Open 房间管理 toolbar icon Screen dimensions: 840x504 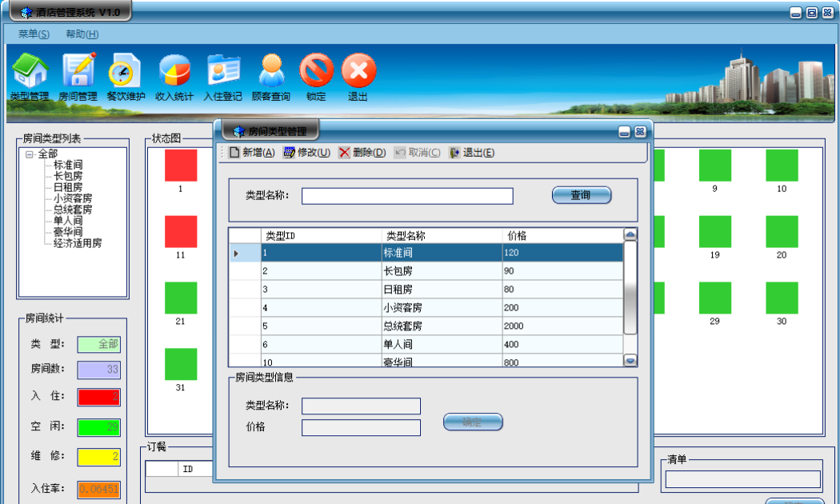[x=78, y=76]
